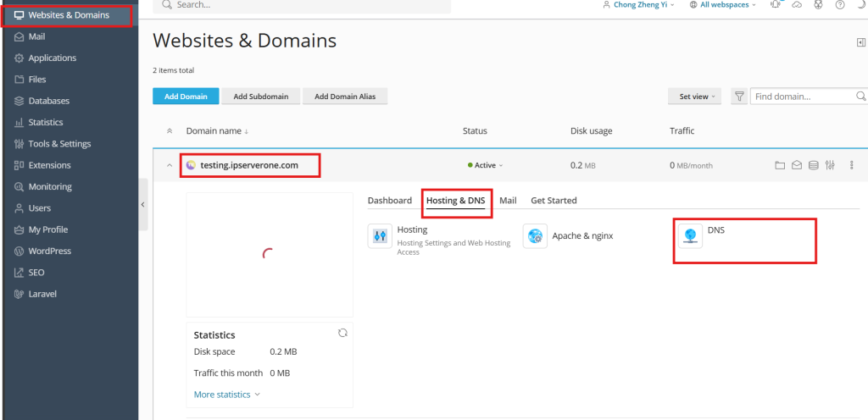The width and height of the screenshot is (868, 420).
Task: Switch to the Dashboard tab
Action: (389, 201)
